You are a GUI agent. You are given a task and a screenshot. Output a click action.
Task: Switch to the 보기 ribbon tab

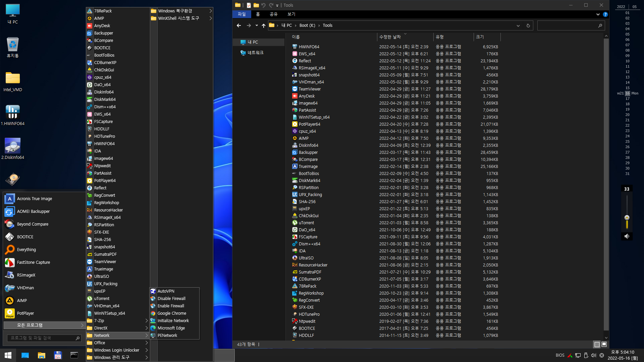291,14
